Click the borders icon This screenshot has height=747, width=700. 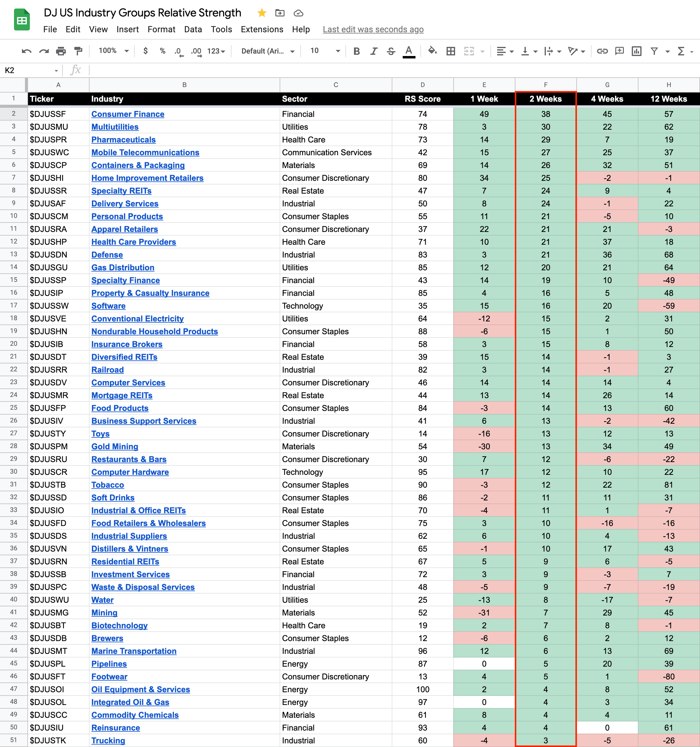click(451, 51)
